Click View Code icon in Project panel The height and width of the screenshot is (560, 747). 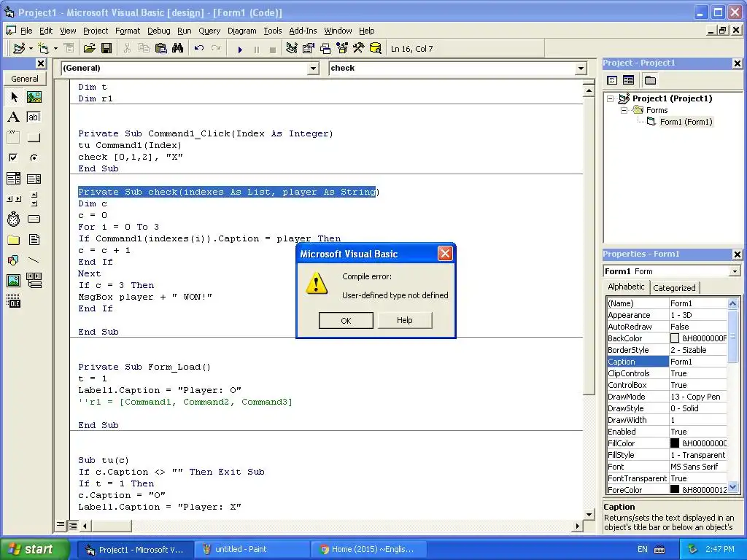coord(612,80)
